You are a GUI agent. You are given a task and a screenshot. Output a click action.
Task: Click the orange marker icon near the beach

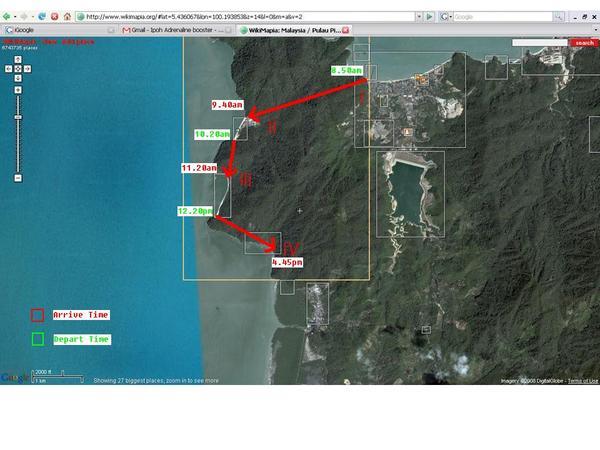point(421,80)
